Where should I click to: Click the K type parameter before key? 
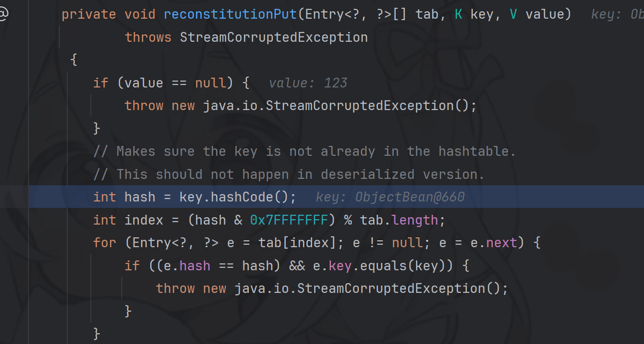coord(458,14)
